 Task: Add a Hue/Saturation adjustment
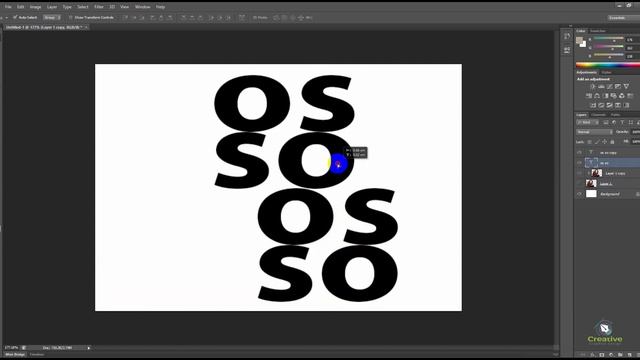589,96
